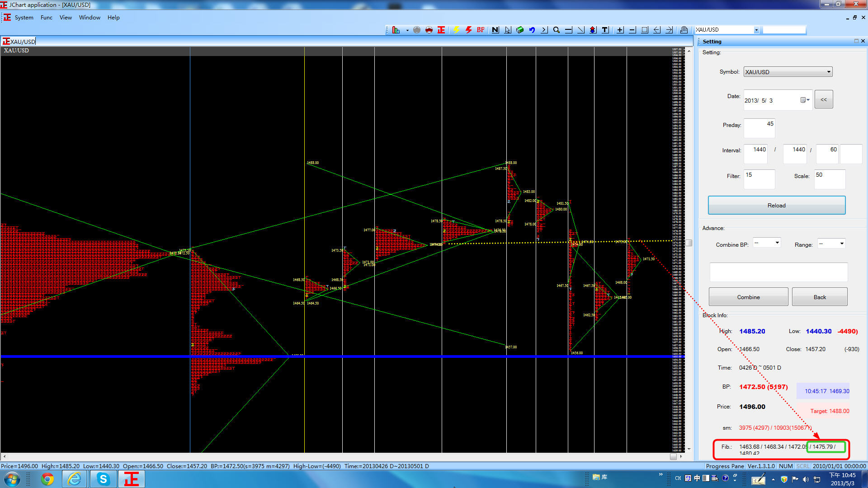Open the View menu
Viewport: 868px width, 488px height.
pos(66,18)
